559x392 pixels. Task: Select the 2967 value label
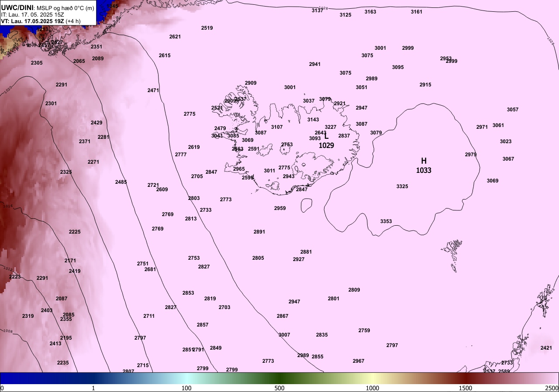359,361
